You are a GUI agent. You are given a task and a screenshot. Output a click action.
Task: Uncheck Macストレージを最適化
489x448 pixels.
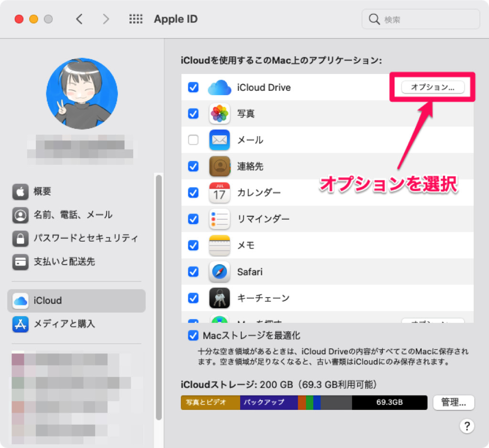pyautogui.click(x=193, y=336)
